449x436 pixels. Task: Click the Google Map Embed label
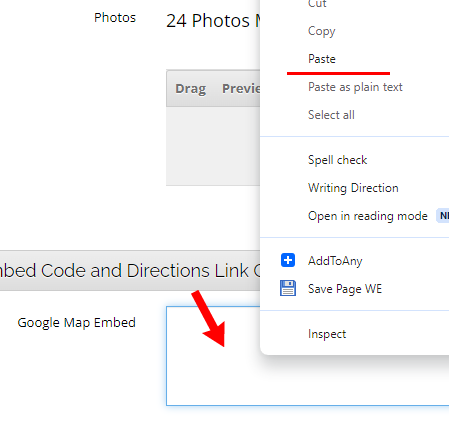pos(77,323)
